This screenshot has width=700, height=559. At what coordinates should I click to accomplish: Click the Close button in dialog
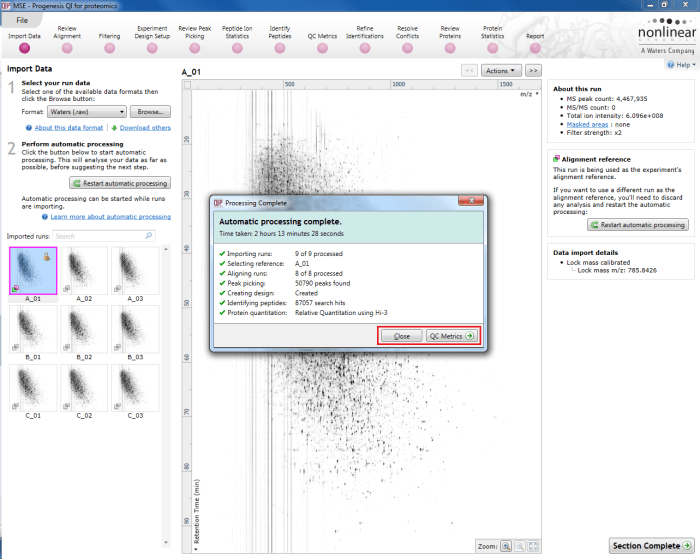402,336
